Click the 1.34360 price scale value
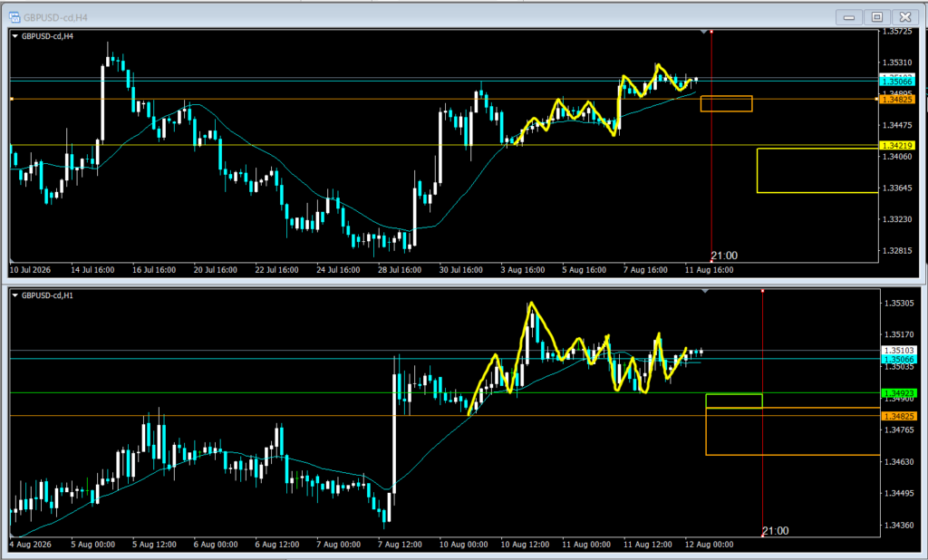This screenshot has width=928, height=560. point(899,525)
